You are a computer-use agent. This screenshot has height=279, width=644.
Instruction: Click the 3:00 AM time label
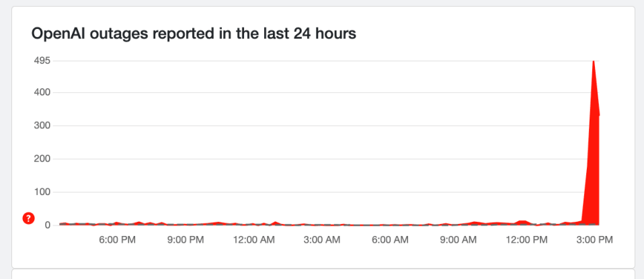click(322, 239)
